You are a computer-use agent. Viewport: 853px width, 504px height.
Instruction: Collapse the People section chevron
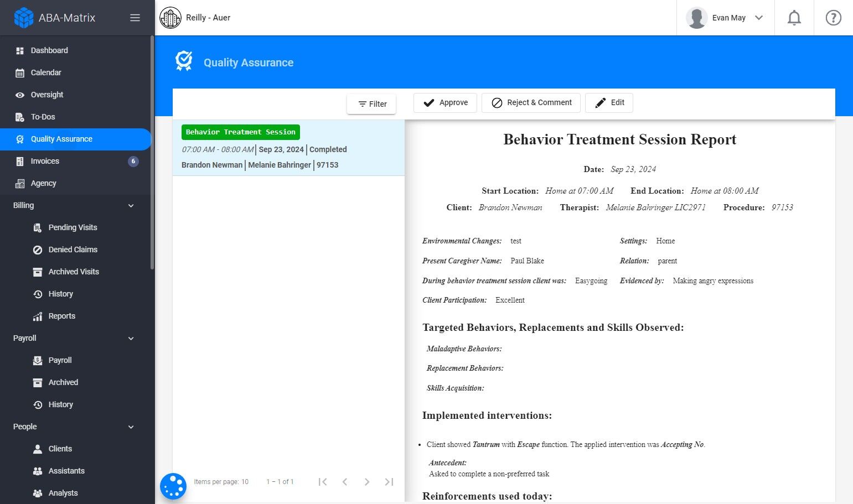pos(131,427)
